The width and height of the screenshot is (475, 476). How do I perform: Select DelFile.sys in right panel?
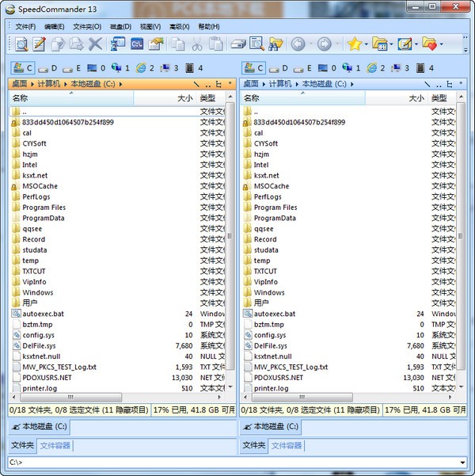click(x=271, y=346)
